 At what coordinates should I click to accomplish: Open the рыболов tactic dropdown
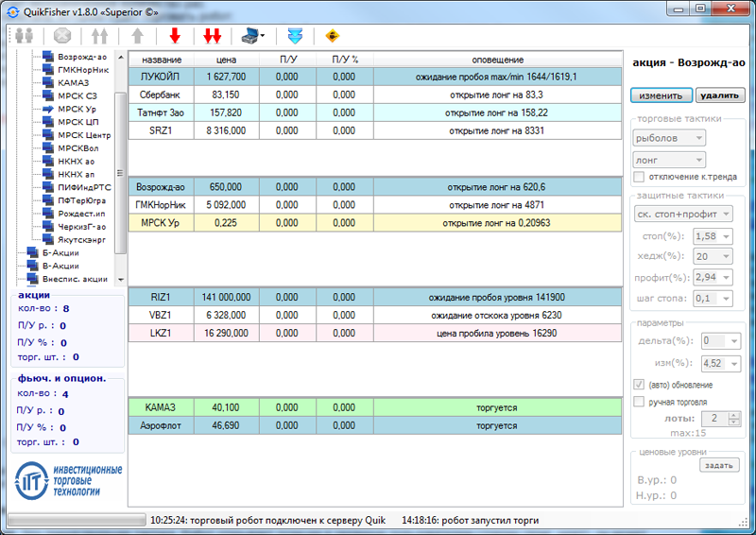tap(669, 138)
